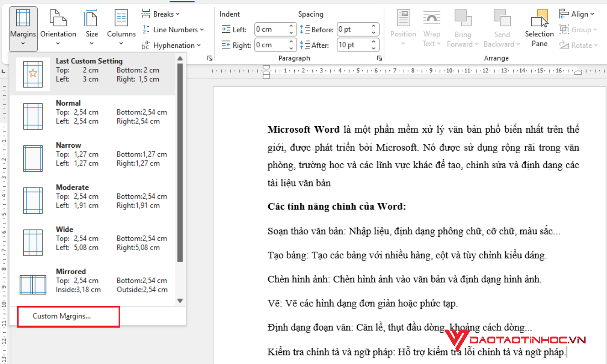Increase Spacing Before with up arrow

374,26
